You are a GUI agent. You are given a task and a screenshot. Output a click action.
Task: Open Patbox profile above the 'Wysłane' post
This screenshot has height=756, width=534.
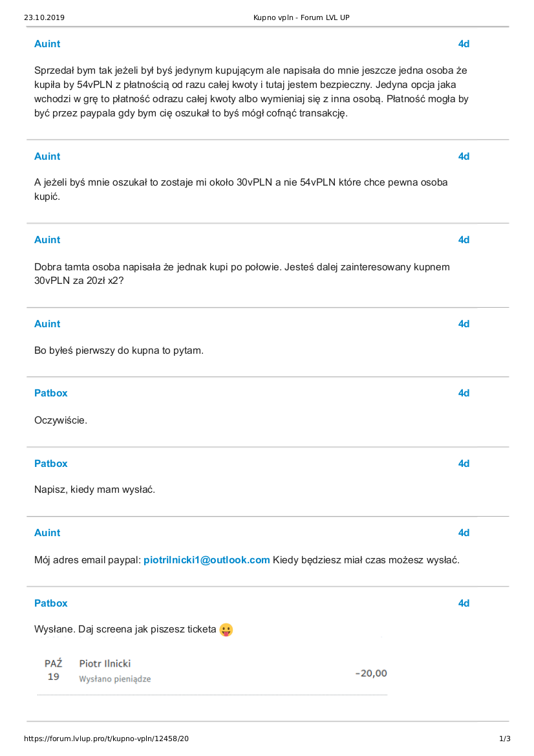coord(50,603)
